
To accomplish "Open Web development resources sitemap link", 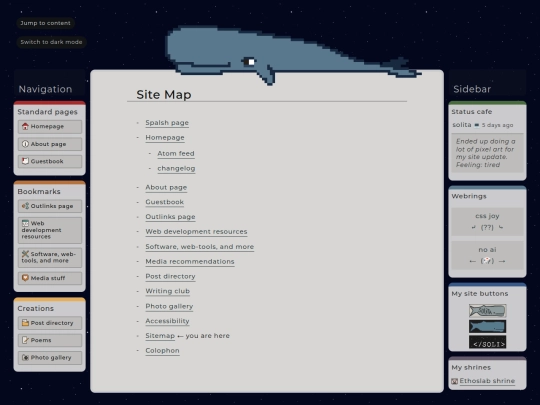I will [196, 232].
